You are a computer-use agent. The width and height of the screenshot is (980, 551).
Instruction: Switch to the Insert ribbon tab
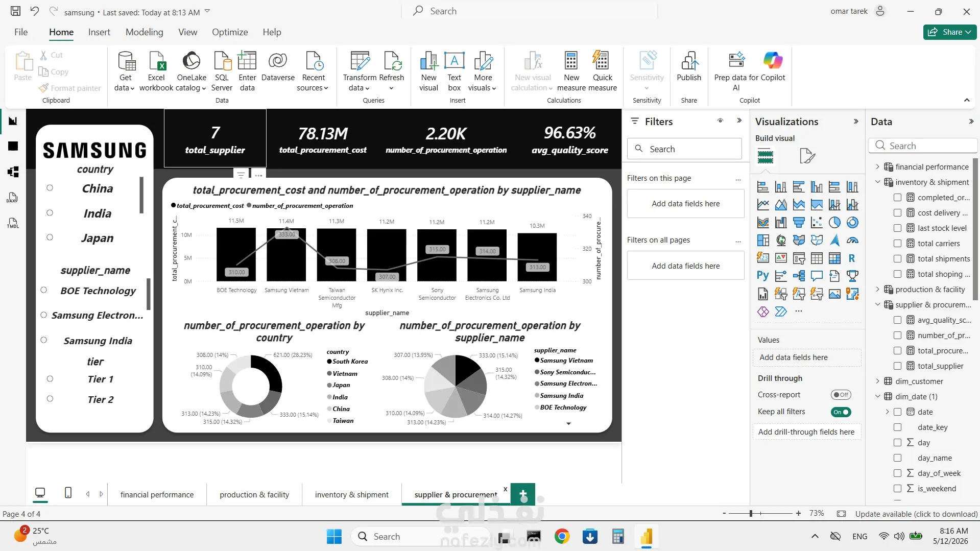(99, 32)
